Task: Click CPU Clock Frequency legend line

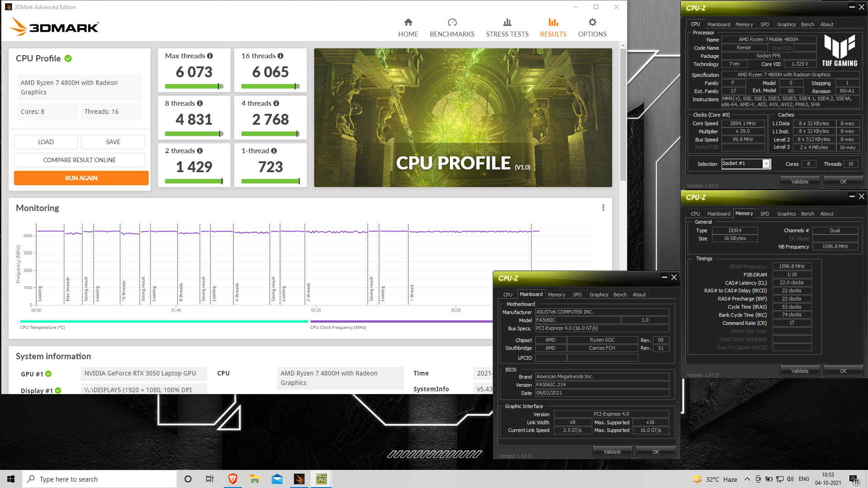Action: click(401, 322)
